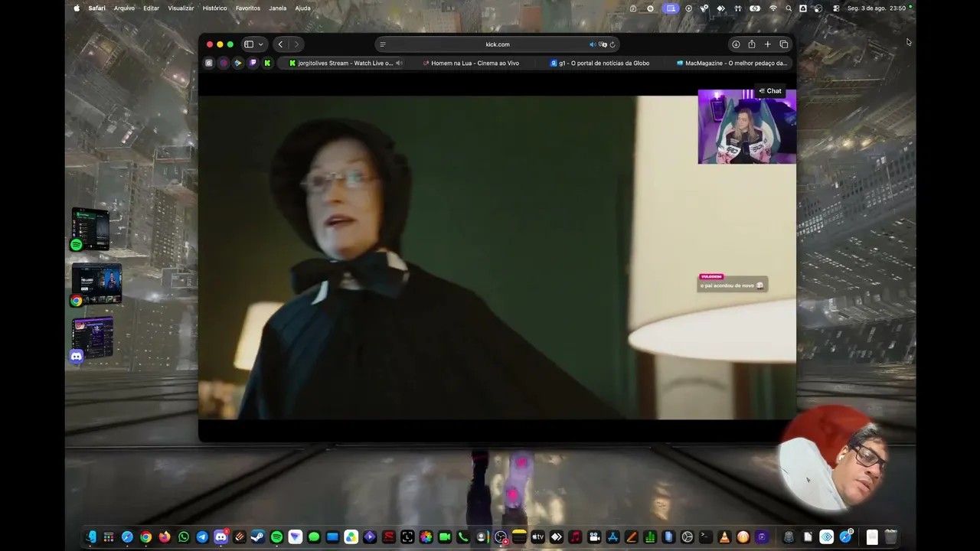Open Spotify from the Dock
980x551 pixels.
(276, 537)
